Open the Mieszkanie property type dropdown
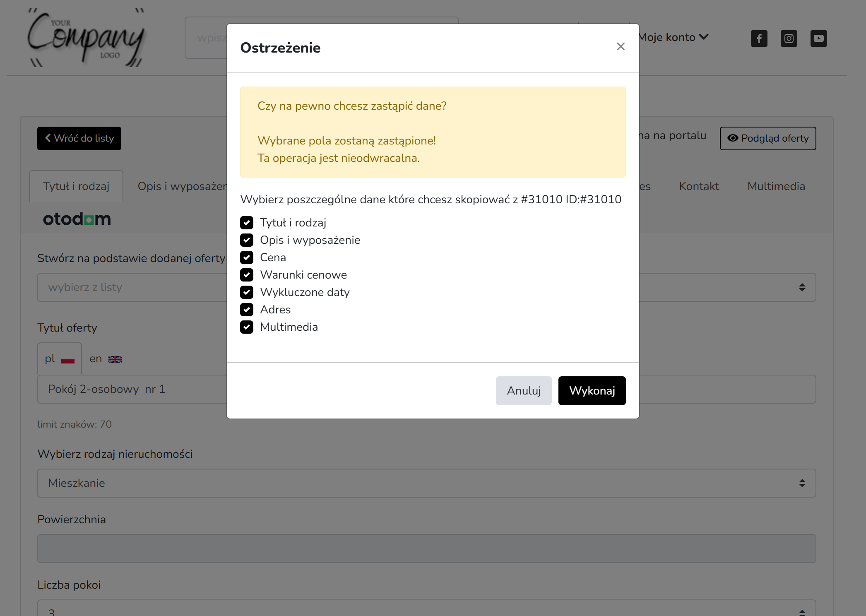This screenshot has height=616, width=866. tap(426, 483)
